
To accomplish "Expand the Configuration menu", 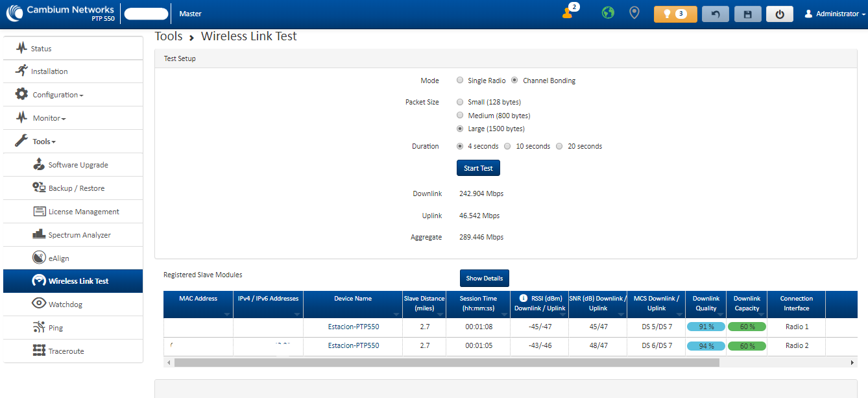I will (x=58, y=95).
